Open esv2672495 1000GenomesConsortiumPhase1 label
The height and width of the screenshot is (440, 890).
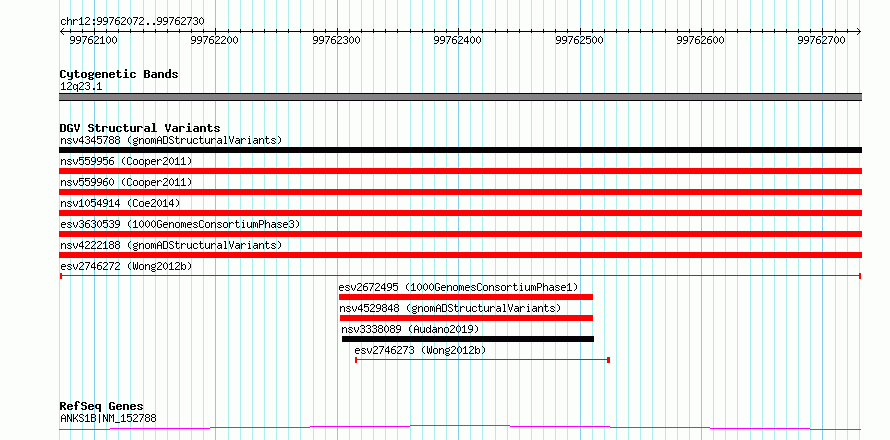(x=459, y=287)
